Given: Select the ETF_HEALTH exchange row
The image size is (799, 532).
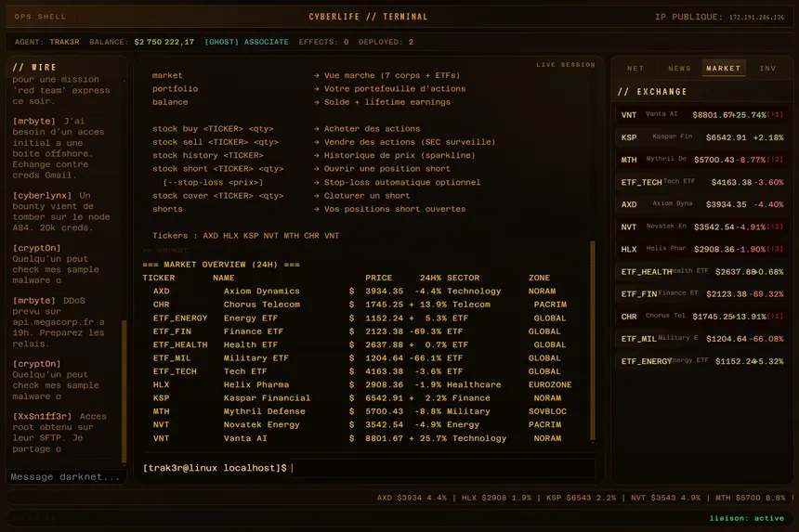Looking at the screenshot, I should coord(701,272).
